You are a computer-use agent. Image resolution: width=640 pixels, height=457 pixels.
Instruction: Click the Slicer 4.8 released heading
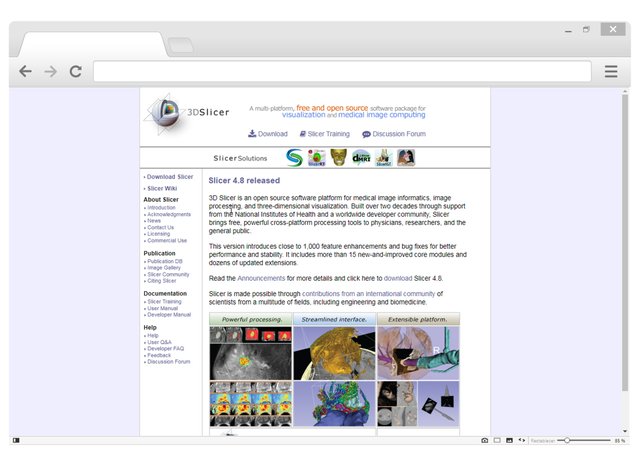(x=244, y=180)
